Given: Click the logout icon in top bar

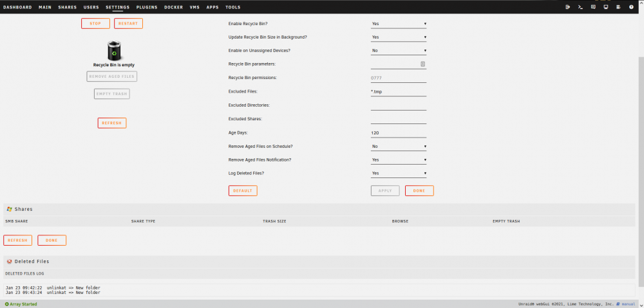Looking at the screenshot, I should pyautogui.click(x=567, y=7).
